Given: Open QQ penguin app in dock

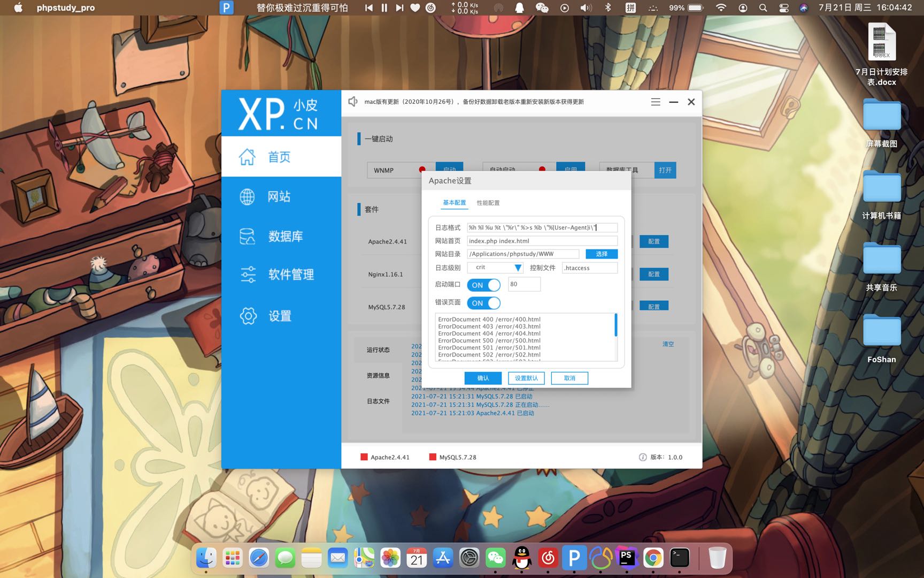Looking at the screenshot, I should point(521,558).
